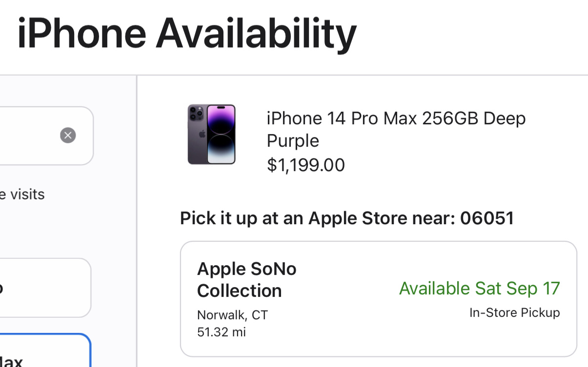Click the 'In-Store Pickup' label
Viewport: 588px width, 367px height.
pyautogui.click(x=514, y=312)
